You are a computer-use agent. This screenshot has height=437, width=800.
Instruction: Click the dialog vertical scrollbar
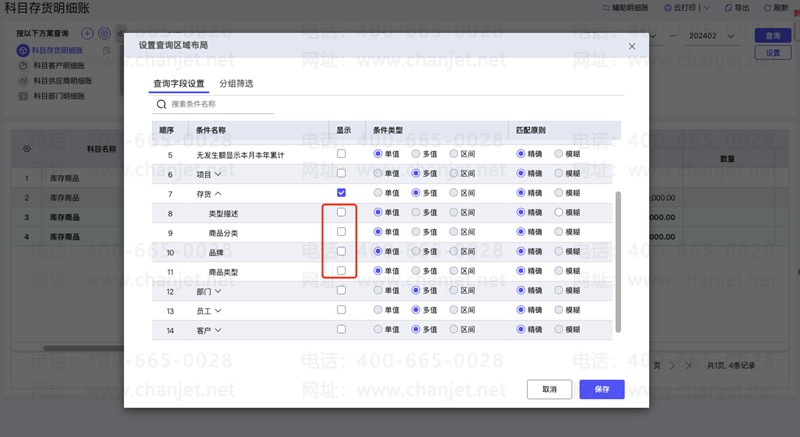point(618,262)
